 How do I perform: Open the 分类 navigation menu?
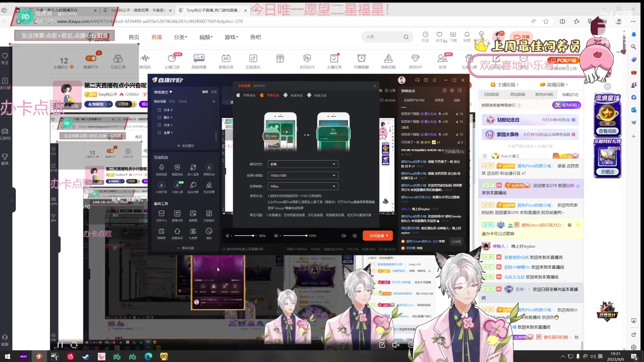tap(180, 37)
